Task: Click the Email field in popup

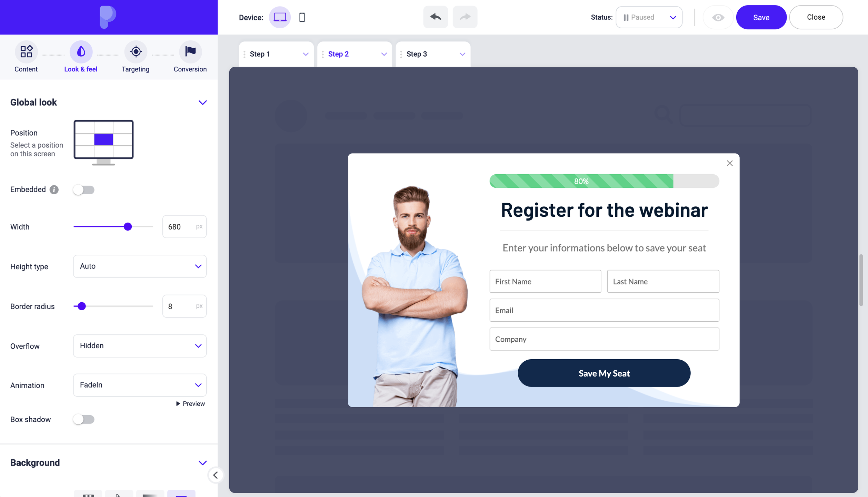Action: [x=604, y=310]
